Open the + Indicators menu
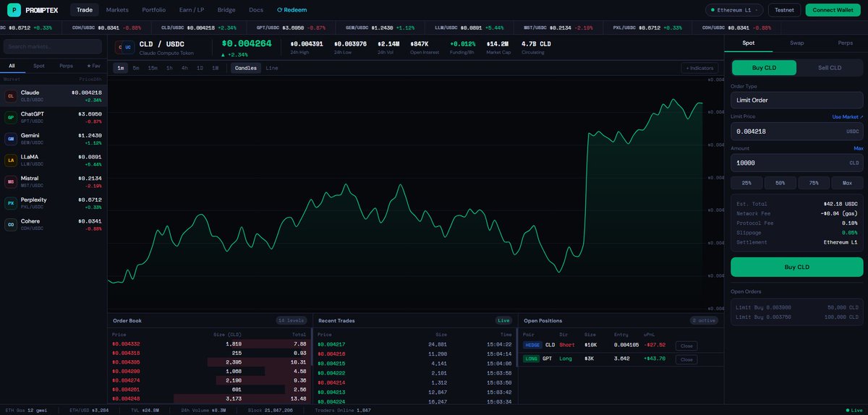This screenshot has width=868, height=415. (x=699, y=68)
